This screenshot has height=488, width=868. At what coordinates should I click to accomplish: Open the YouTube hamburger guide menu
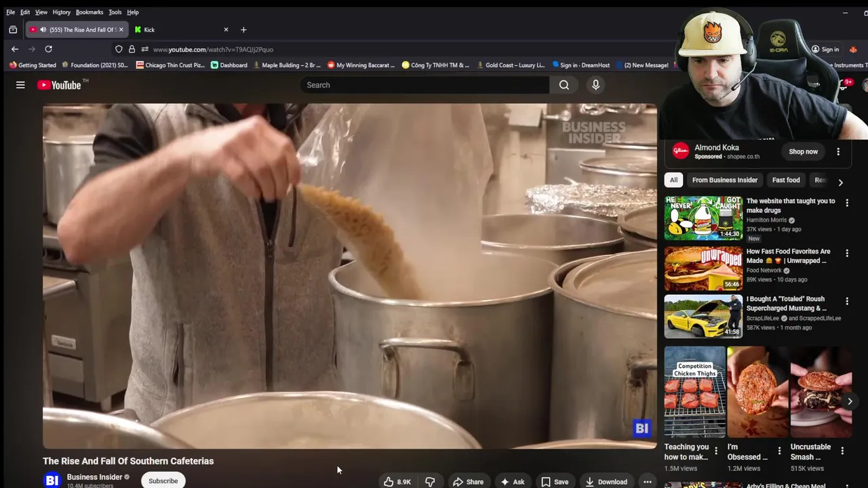coord(20,85)
